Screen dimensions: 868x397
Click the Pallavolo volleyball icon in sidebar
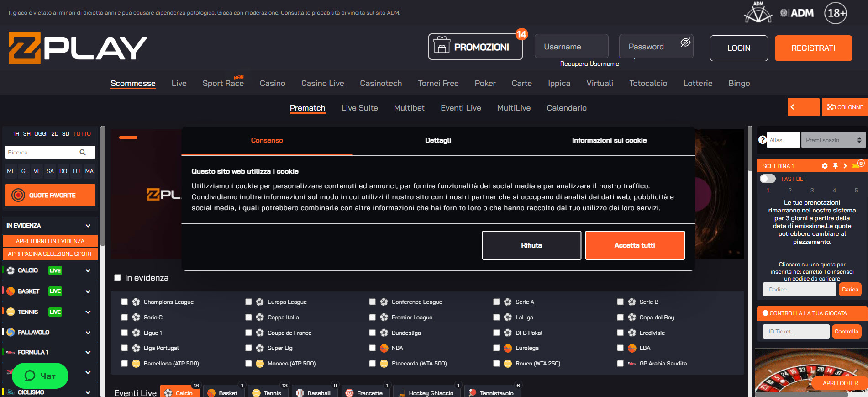11,332
